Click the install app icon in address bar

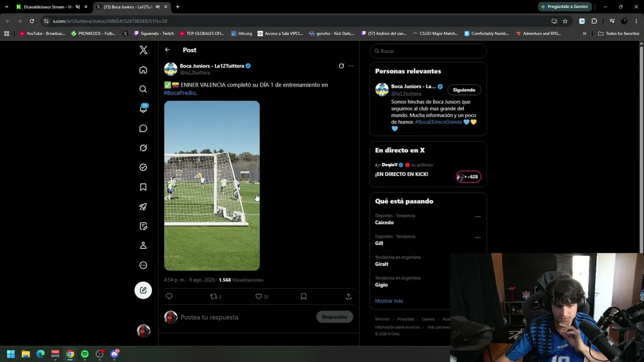point(554,21)
